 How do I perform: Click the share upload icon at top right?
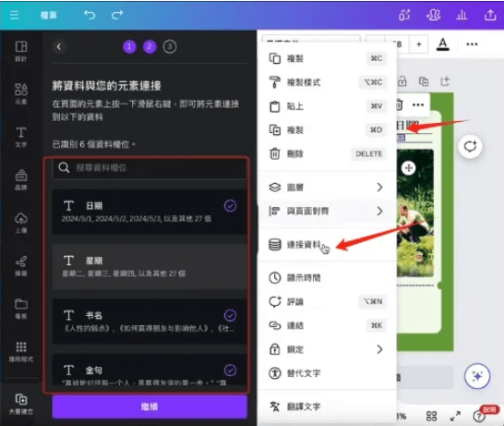(490, 15)
